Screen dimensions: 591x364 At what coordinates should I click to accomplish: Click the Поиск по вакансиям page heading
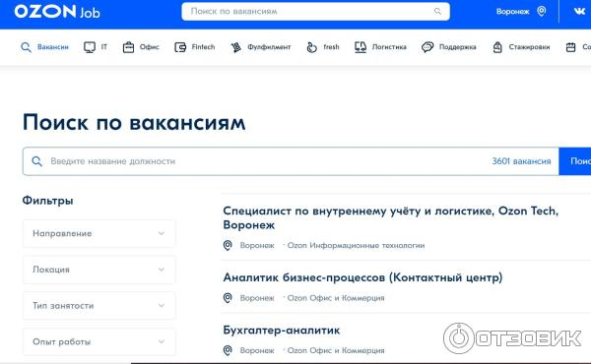click(x=134, y=122)
